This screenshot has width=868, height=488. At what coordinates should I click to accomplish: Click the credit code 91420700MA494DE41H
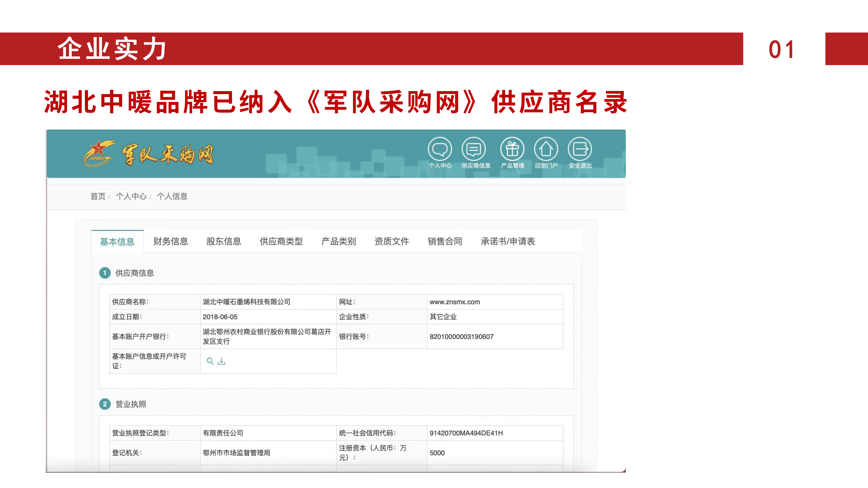click(466, 433)
